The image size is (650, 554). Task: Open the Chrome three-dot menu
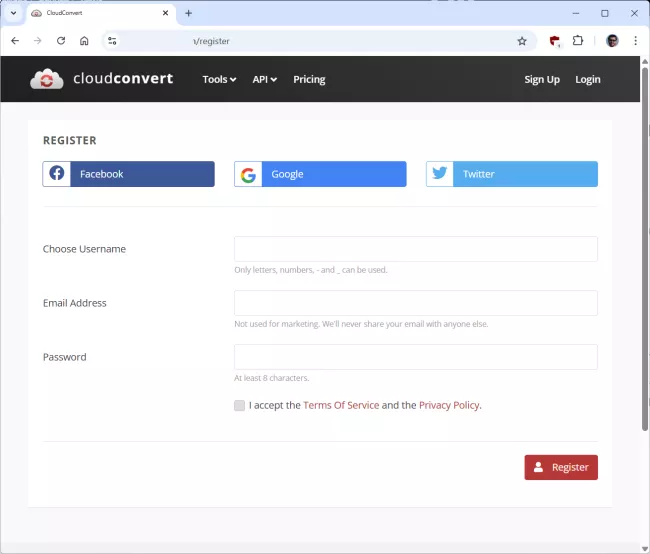point(635,41)
